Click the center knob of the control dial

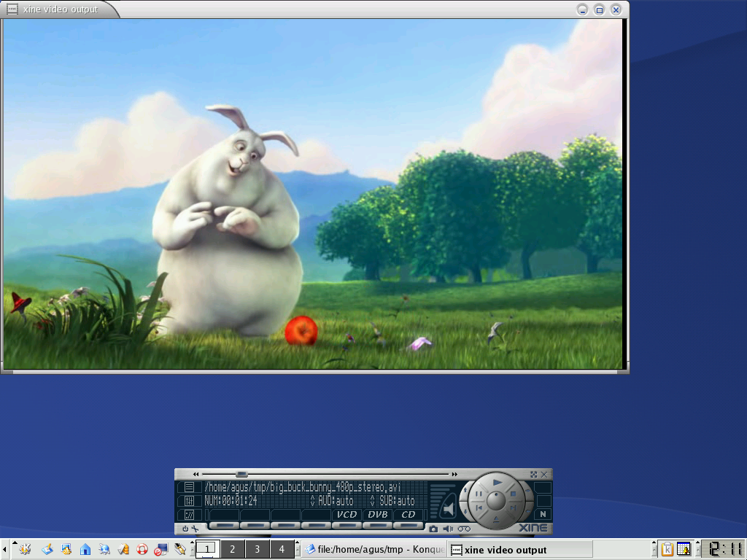496,500
